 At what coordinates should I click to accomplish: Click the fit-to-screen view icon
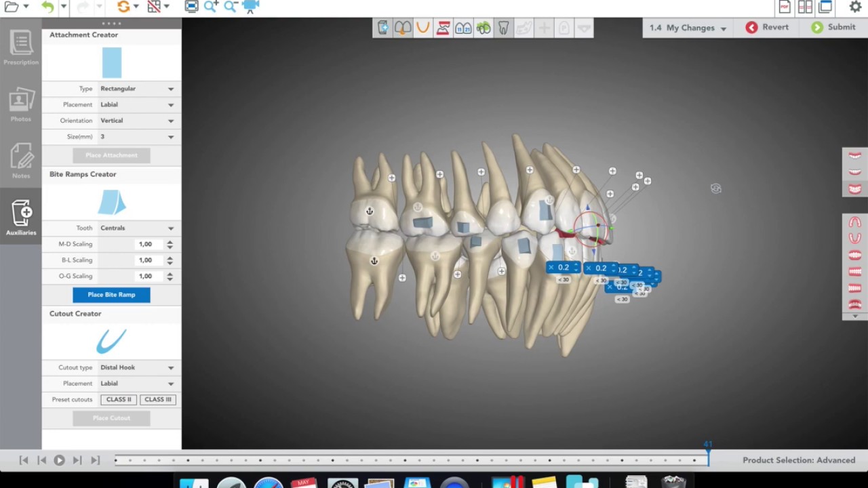pos(191,7)
